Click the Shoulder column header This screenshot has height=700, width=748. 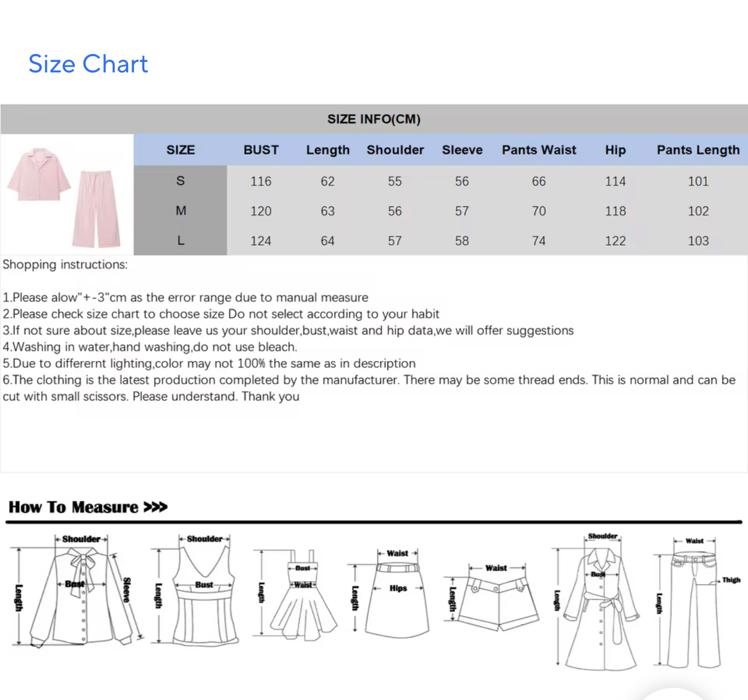[x=395, y=150]
